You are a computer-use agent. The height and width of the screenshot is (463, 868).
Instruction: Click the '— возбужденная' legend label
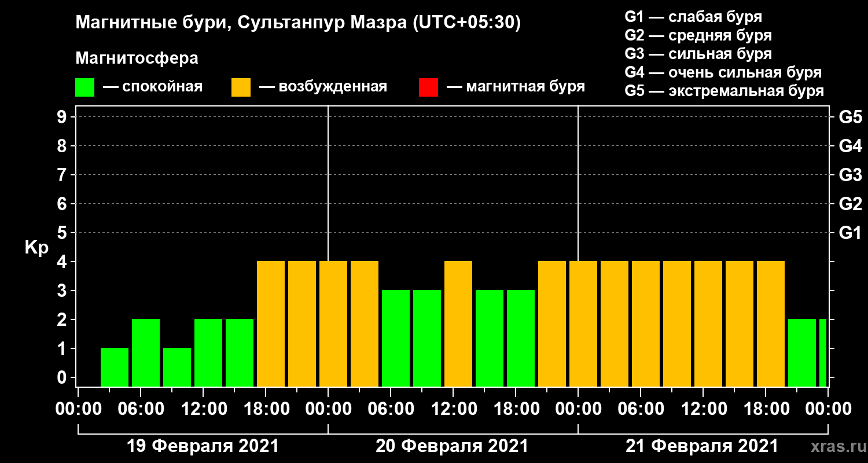[323, 87]
